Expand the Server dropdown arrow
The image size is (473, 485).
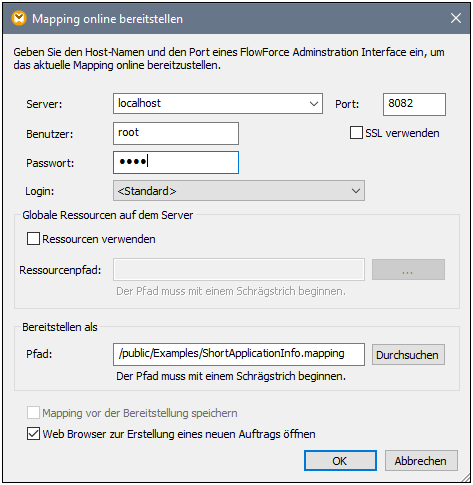[x=314, y=104]
